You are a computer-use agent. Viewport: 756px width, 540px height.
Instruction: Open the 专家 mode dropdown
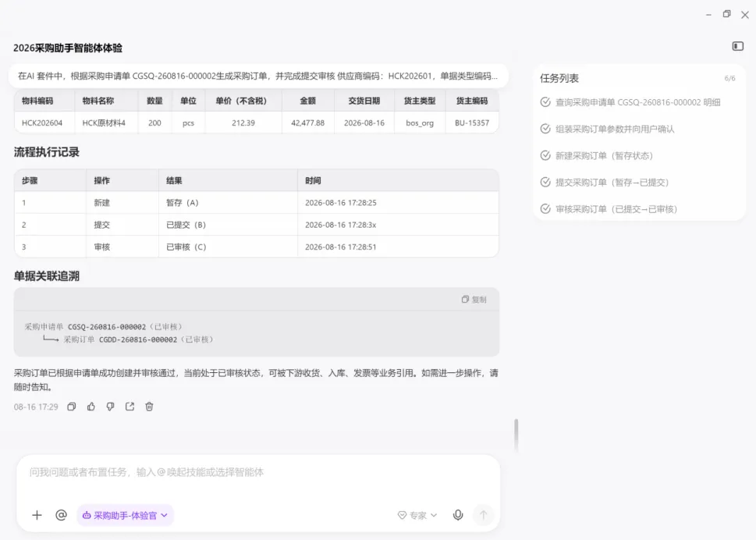pos(417,515)
